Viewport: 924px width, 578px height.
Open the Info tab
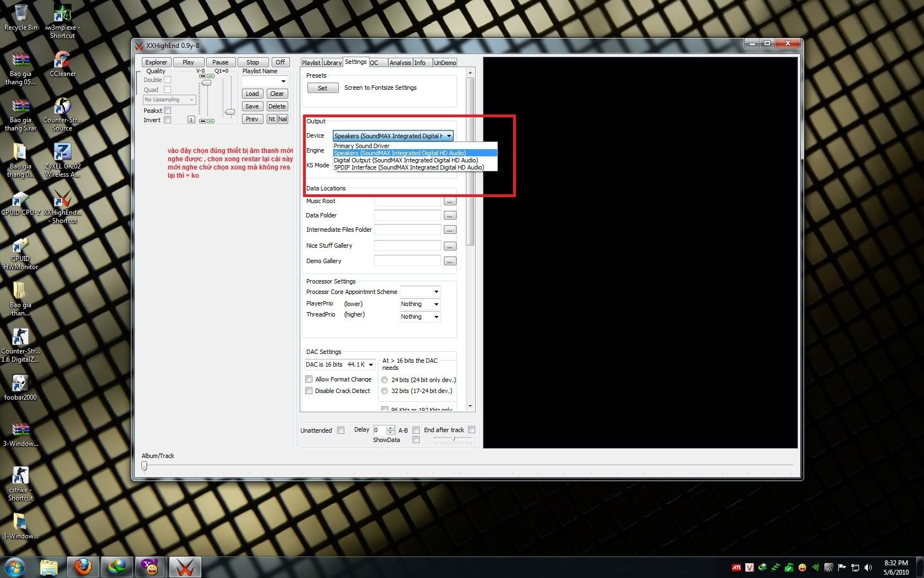422,63
